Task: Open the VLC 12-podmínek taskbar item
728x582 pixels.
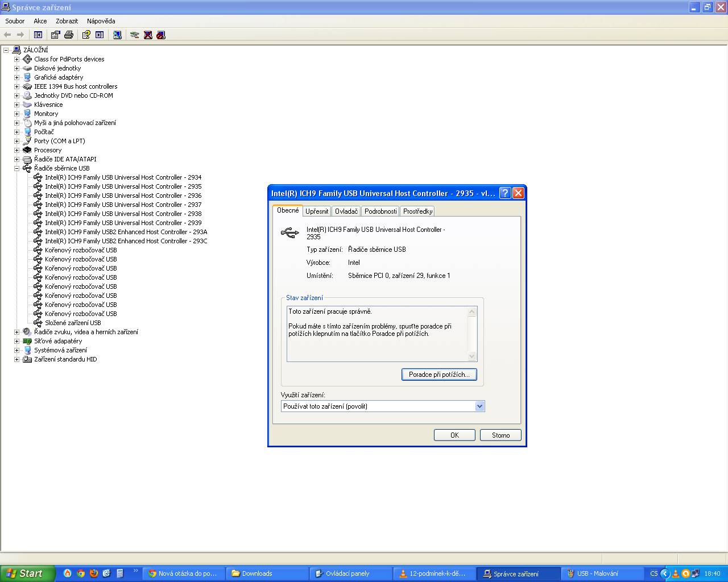Action: tap(435, 573)
